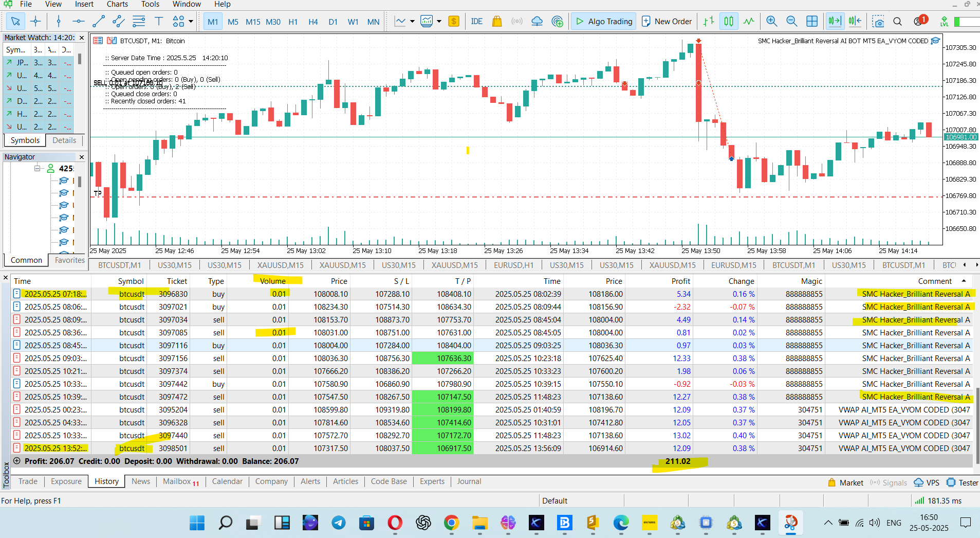Click the LVL depth of market icon
This screenshot has height=538, width=980.
(x=945, y=22)
